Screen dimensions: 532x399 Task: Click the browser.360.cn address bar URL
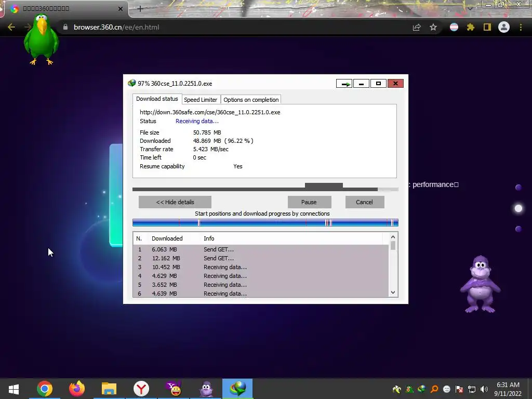tap(116, 27)
